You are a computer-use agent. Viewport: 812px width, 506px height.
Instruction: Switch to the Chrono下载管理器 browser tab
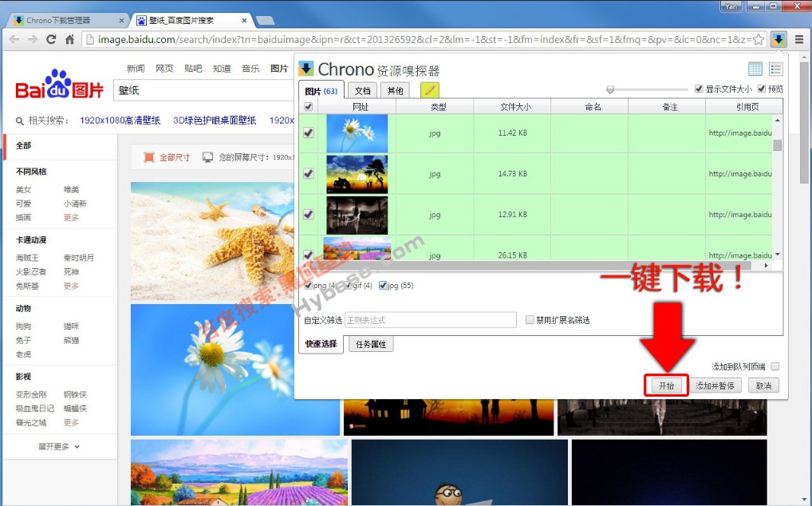pyautogui.click(x=69, y=20)
